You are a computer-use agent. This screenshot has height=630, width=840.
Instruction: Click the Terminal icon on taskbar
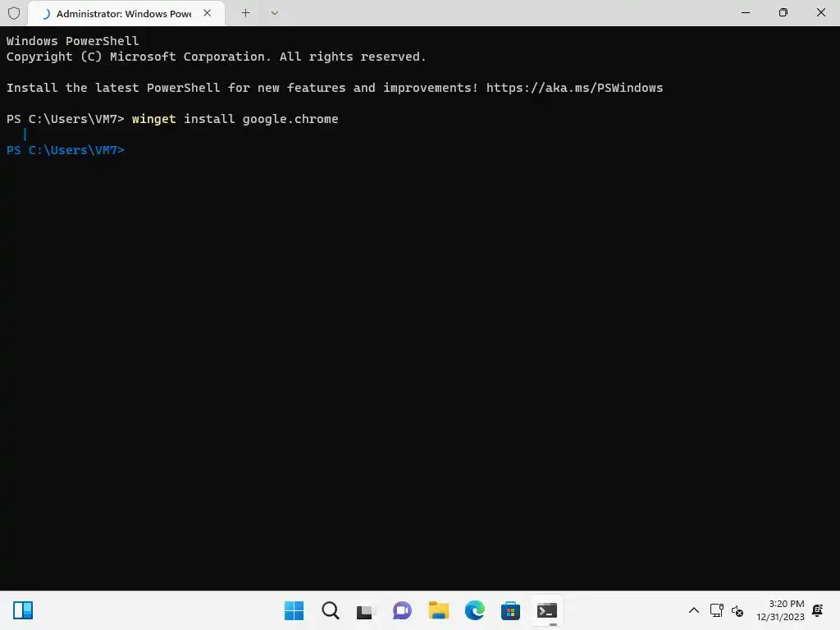point(547,610)
